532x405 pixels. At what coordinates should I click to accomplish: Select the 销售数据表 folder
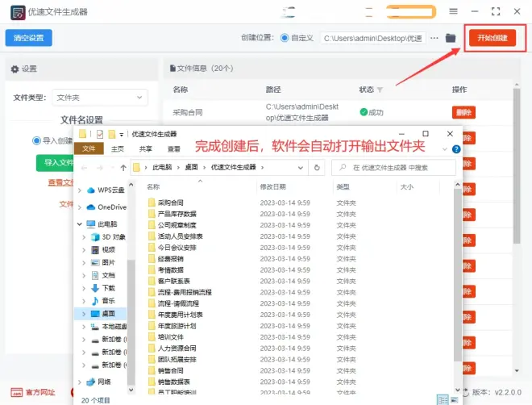pyautogui.click(x=169, y=382)
